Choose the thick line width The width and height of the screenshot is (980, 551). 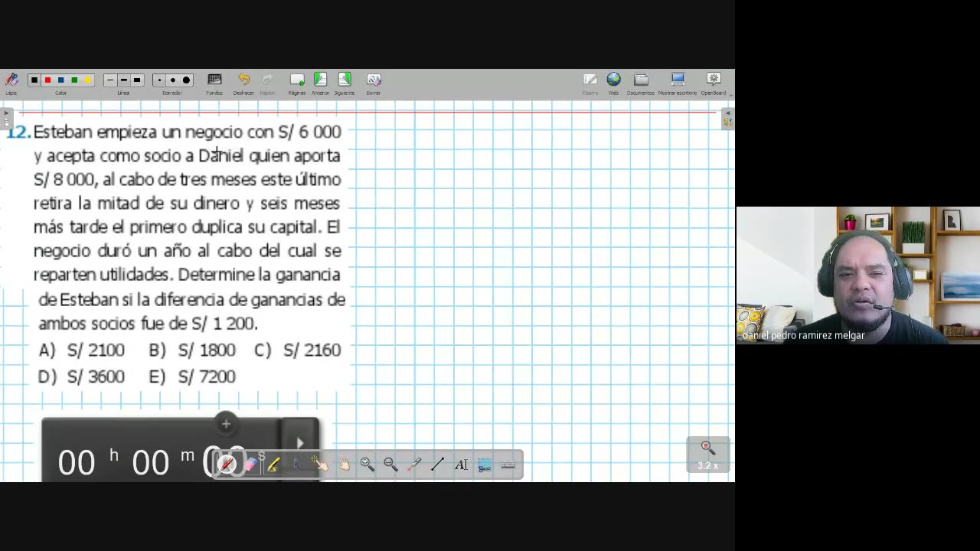pyautogui.click(x=137, y=80)
